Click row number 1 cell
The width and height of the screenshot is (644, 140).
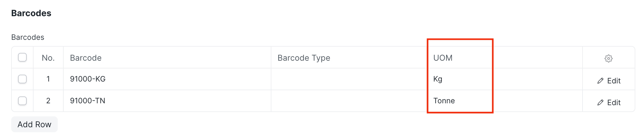(x=48, y=79)
